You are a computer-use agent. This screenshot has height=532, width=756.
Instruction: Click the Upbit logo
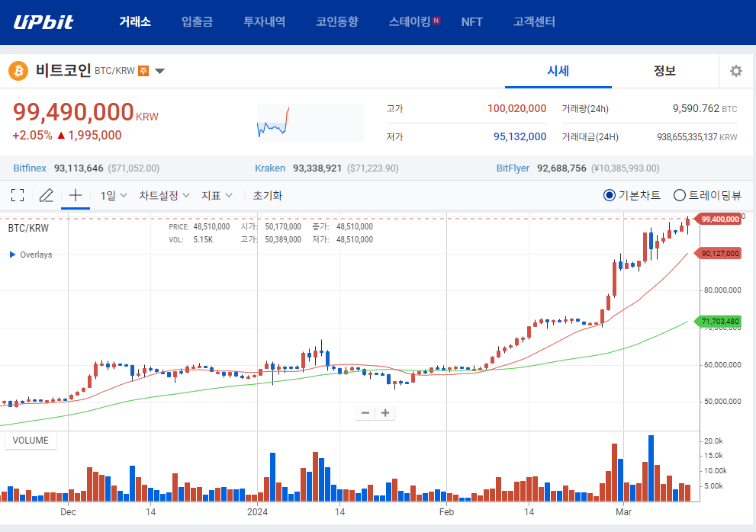(43, 21)
